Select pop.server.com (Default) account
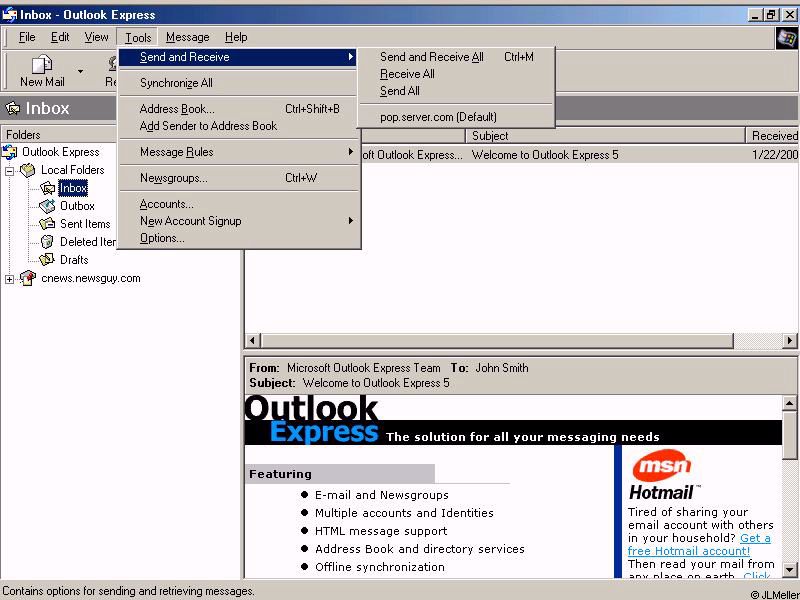 click(457, 117)
